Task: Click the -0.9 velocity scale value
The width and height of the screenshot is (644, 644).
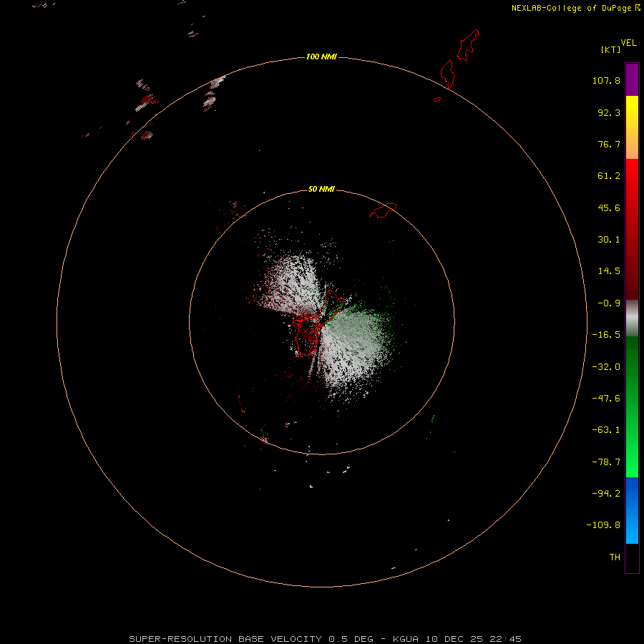Action: point(609,303)
